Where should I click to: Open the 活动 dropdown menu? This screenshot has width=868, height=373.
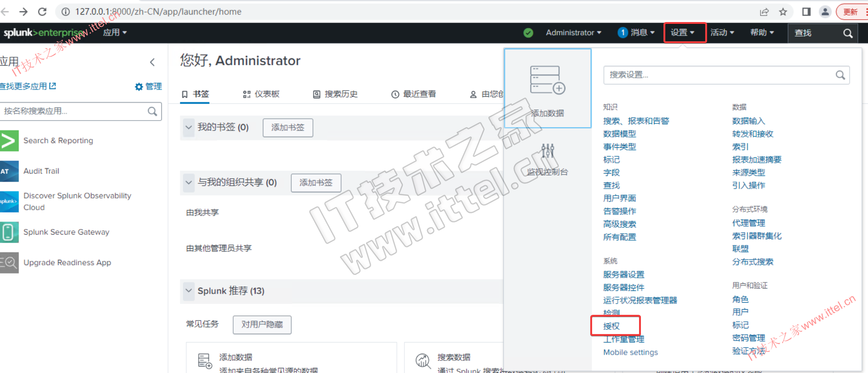722,33
